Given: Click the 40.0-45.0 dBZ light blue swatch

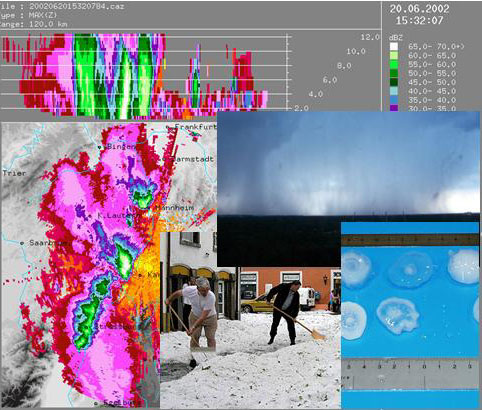Looking at the screenshot, I should [394, 91].
